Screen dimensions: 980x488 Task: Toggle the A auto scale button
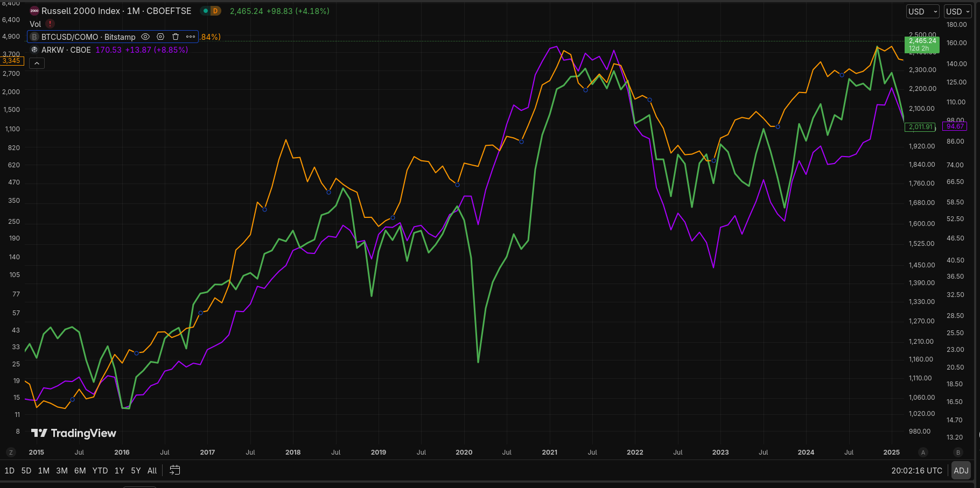coord(923,452)
